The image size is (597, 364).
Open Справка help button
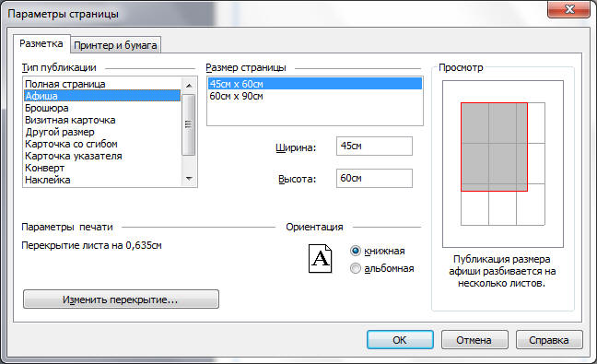coord(549,340)
